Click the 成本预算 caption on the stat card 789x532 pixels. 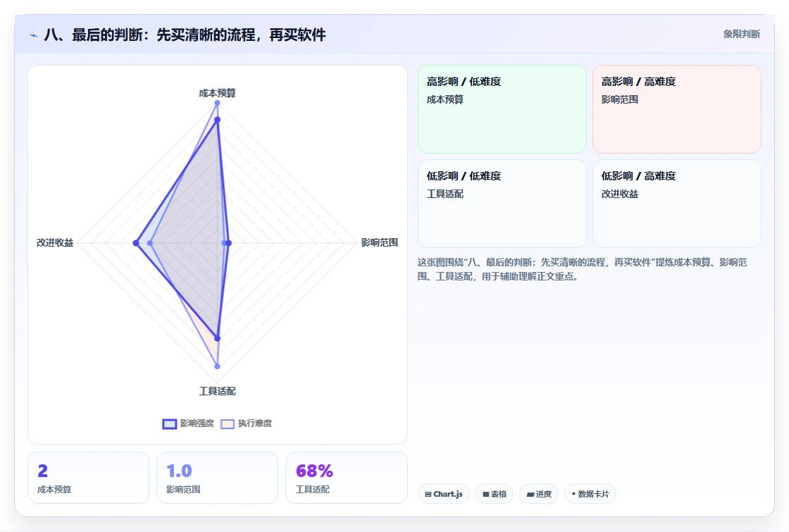(x=54, y=489)
